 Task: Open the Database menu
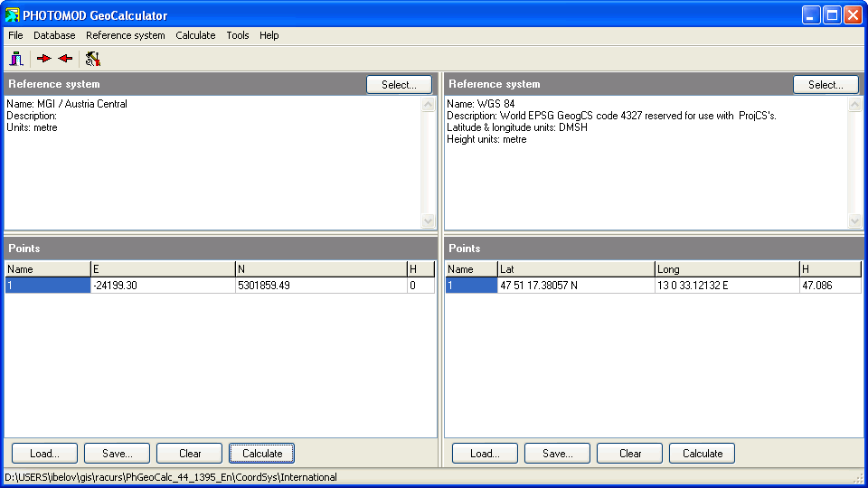(x=54, y=35)
